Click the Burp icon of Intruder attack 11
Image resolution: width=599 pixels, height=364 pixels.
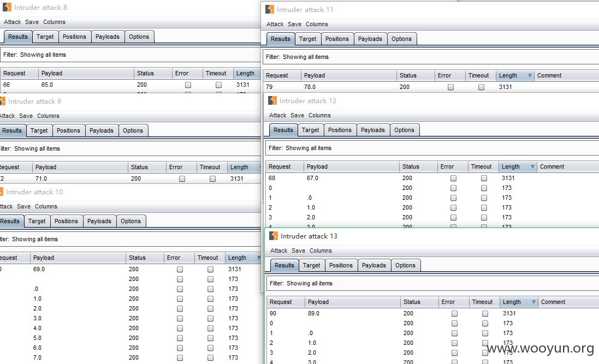tap(270, 9)
